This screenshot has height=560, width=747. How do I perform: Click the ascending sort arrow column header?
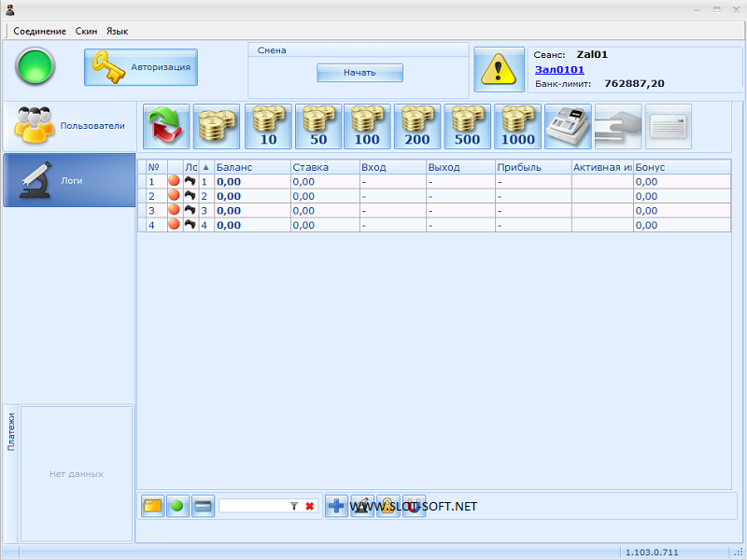pos(206,167)
